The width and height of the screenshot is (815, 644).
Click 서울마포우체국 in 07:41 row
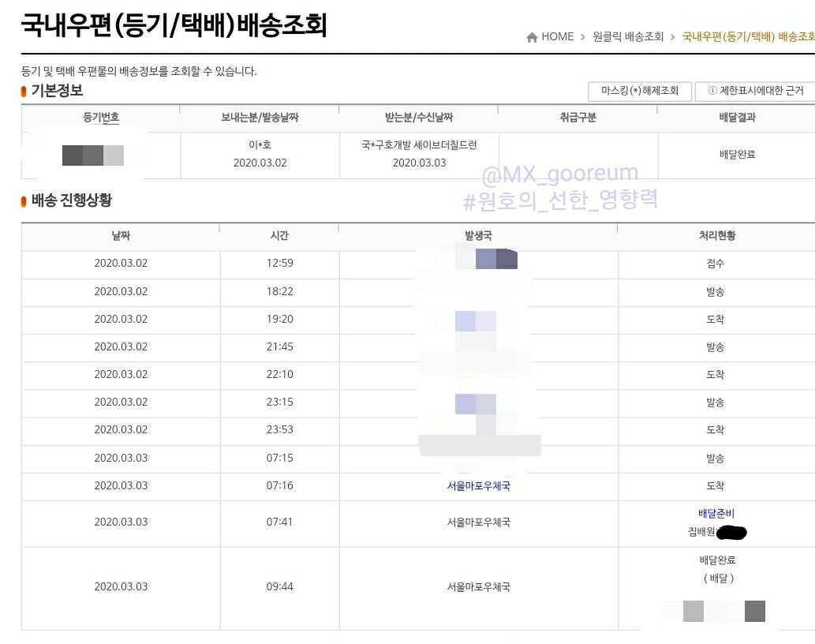click(478, 522)
